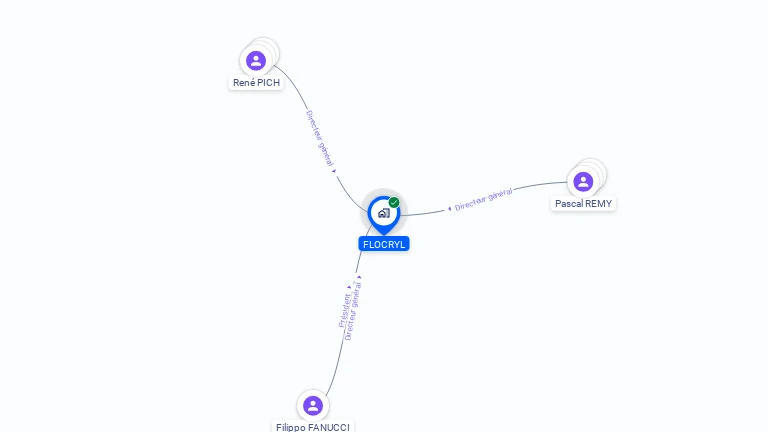This screenshot has width=768, height=432.
Task: Click the Pascal REMY person avatar icon
Action: 583,182
